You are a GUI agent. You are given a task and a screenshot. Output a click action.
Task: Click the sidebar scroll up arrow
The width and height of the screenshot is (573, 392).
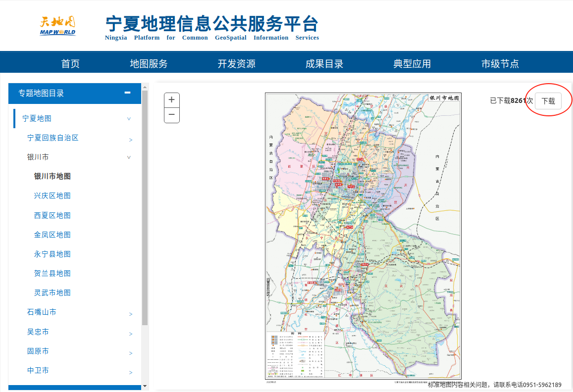145,86
